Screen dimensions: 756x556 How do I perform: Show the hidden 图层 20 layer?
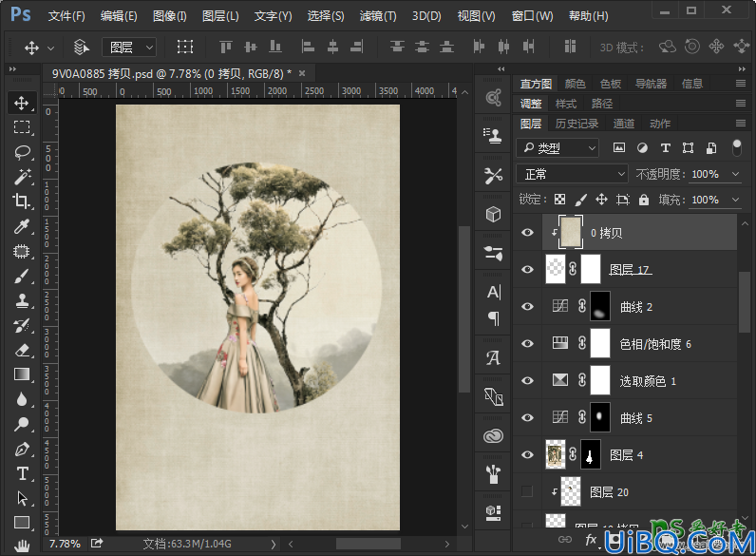pyautogui.click(x=527, y=491)
